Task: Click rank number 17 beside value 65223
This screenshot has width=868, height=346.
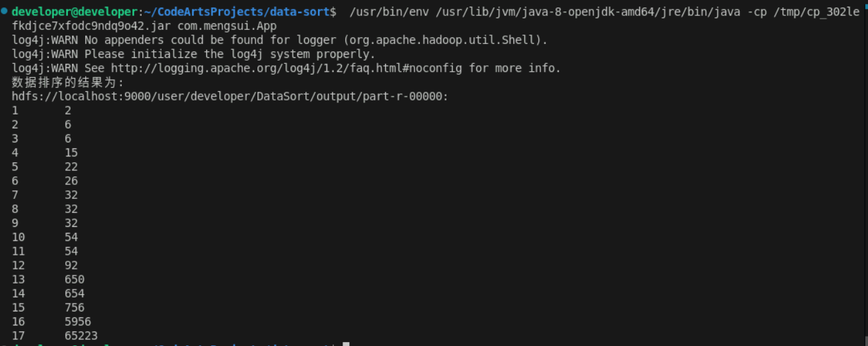Action: click(18, 335)
